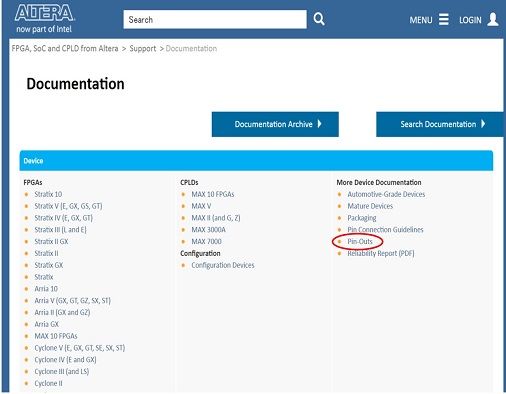Click the CPLDs section heading

tap(189, 182)
